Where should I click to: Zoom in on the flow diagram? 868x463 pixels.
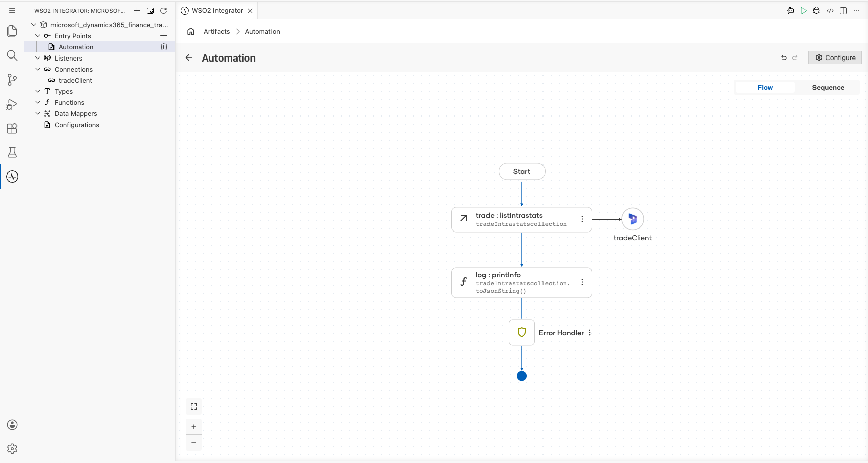point(194,427)
